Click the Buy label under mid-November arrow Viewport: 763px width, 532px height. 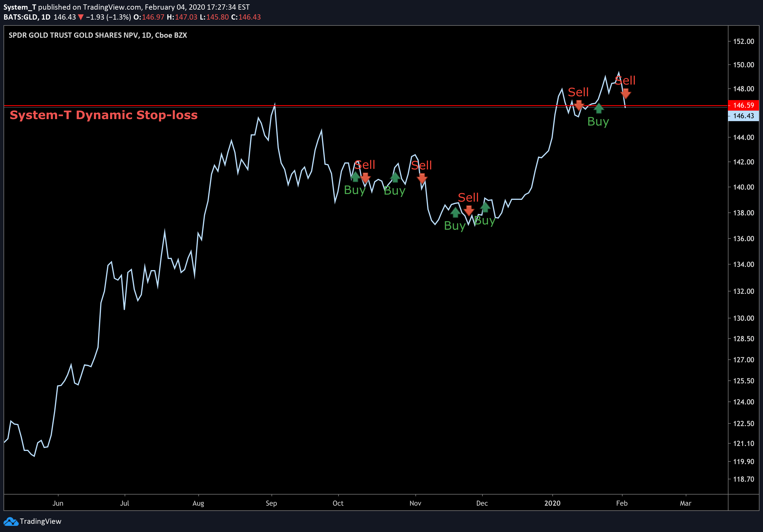(x=455, y=226)
